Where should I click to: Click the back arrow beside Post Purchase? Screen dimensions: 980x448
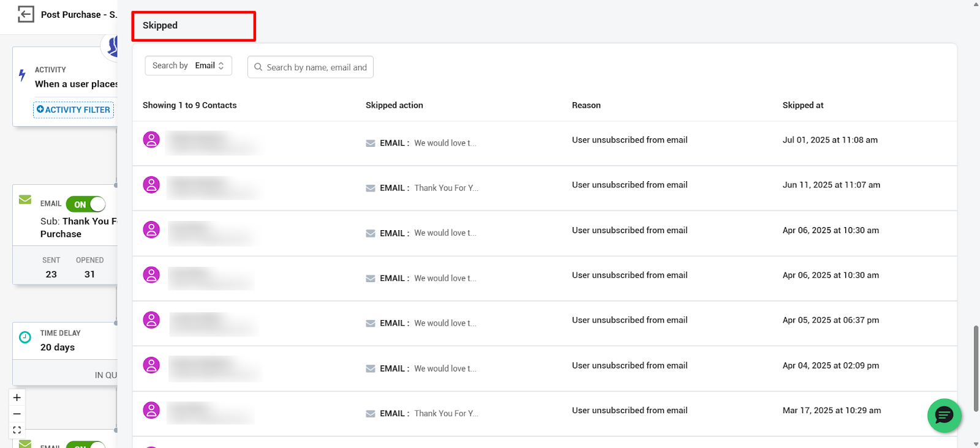(x=26, y=14)
